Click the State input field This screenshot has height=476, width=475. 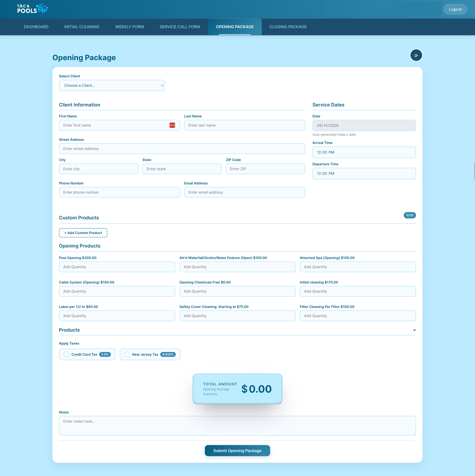pyautogui.click(x=182, y=169)
